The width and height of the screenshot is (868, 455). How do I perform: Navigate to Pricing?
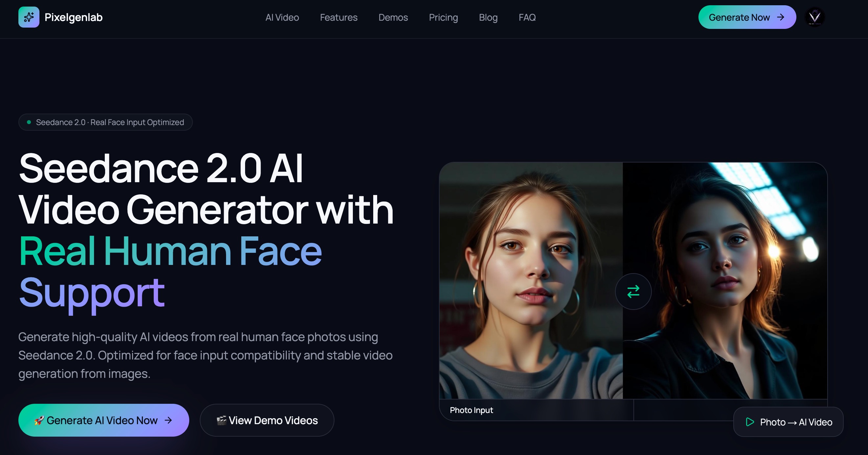click(x=444, y=17)
